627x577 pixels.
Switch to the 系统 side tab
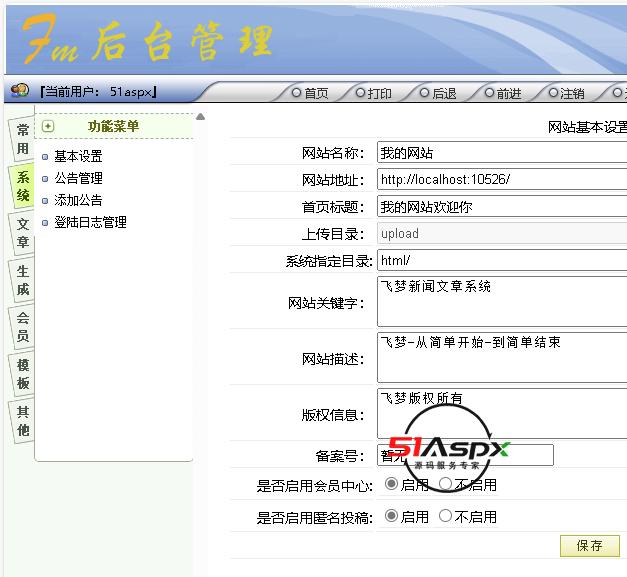click(23, 186)
